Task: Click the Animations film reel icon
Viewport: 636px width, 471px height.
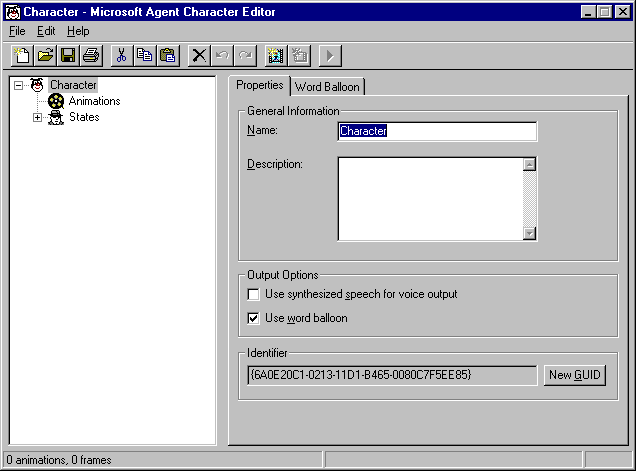Action: pos(56,101)
